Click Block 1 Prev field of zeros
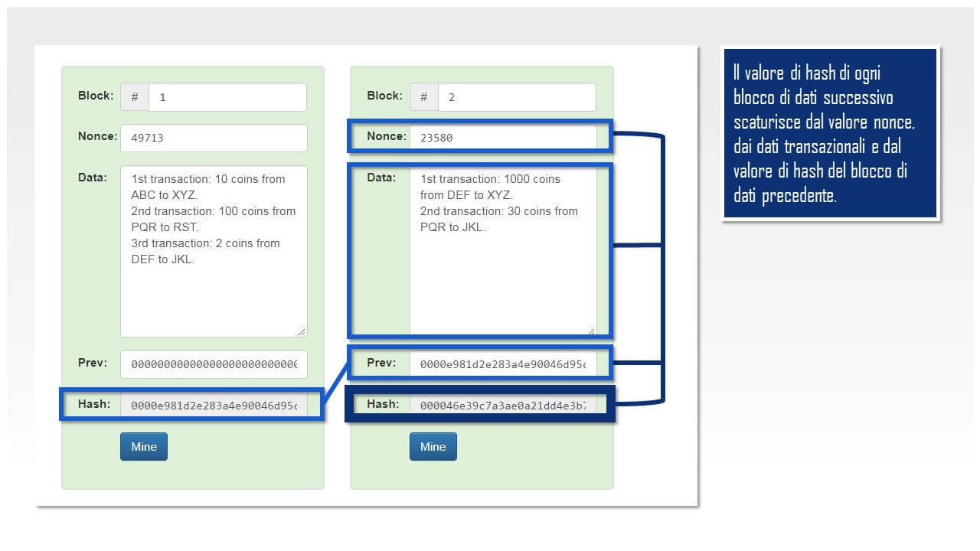Screen dimensions: 980x551 click(x=214, y=364)
